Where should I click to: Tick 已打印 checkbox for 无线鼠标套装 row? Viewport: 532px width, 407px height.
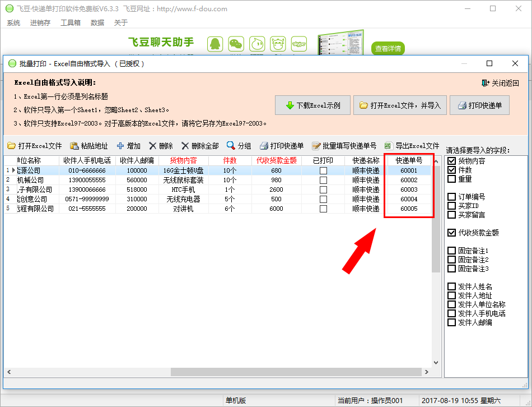[x=323, y=180]
